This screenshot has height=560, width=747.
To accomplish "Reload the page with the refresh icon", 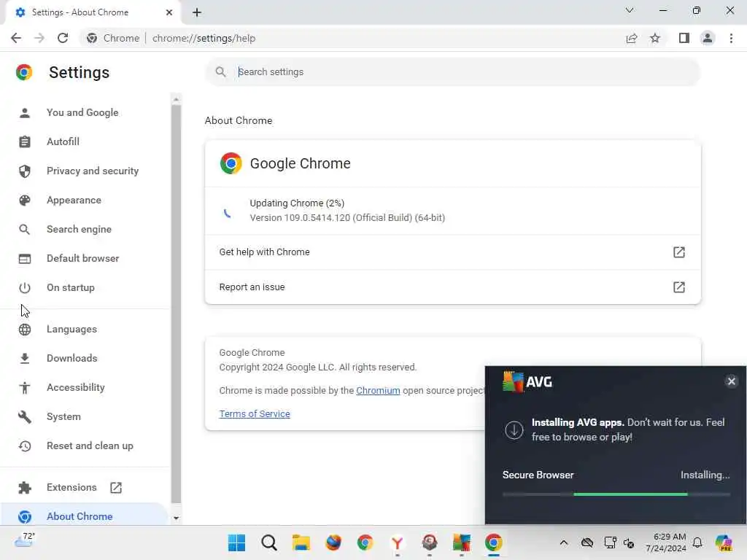I will pyautogui.click(x=63, y=38).
